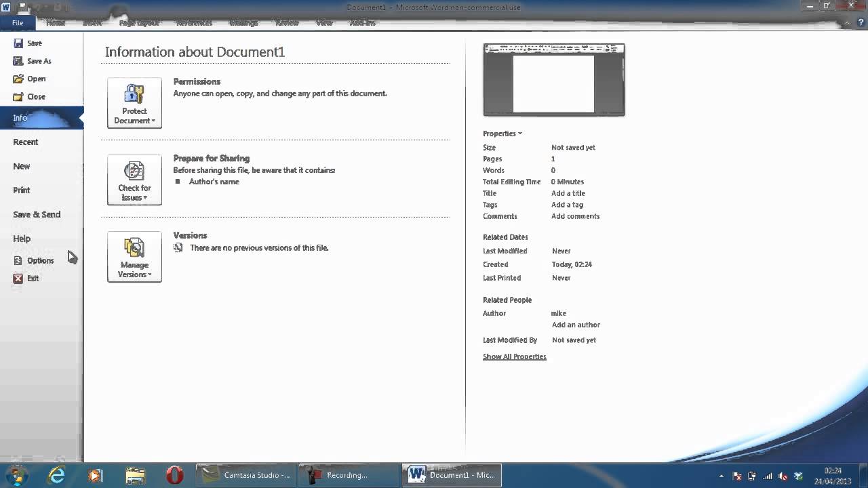Switch to the View tab

(324, 22)
